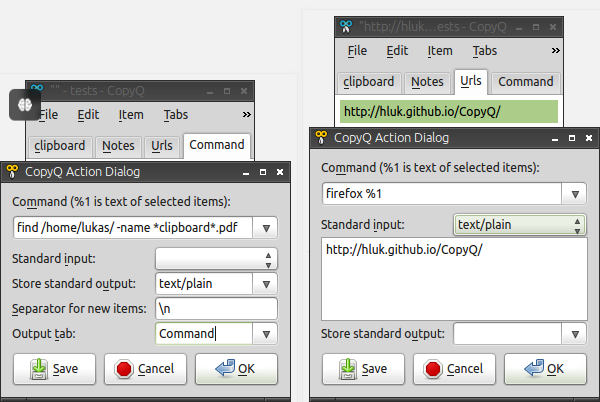Switch to Urls tab in tests window
The height and width of the screenshot is (402, 600).
point(161,146)
